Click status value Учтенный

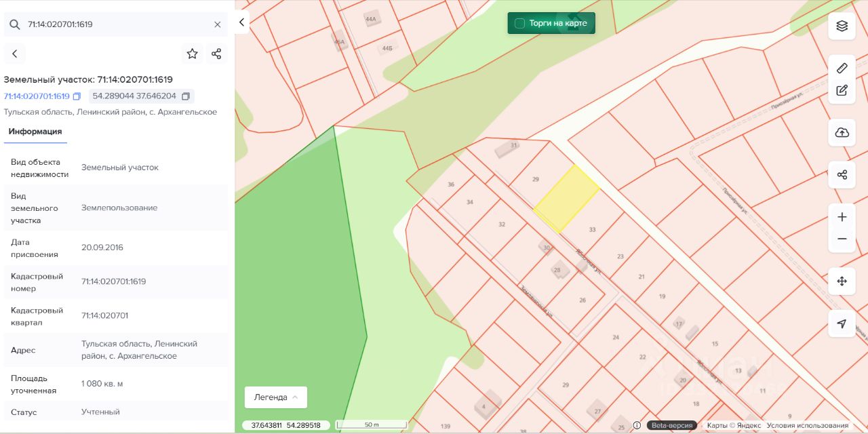100,412
